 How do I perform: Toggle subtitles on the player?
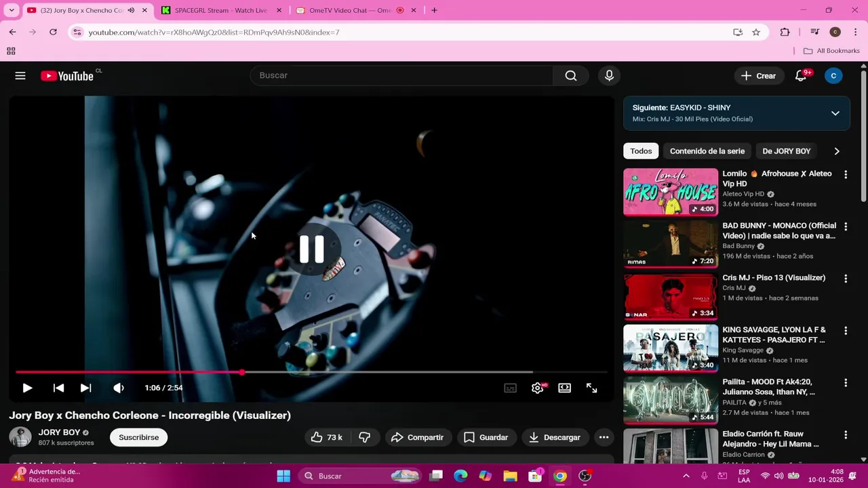[510, 388]
